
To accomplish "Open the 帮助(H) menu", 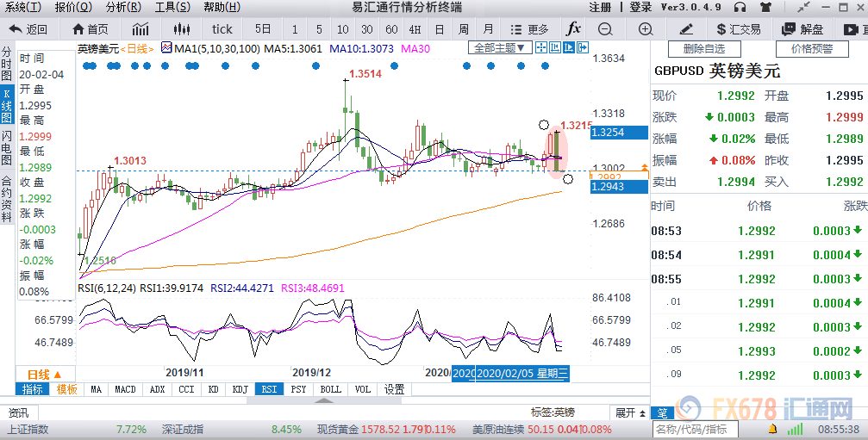I will (222, 7).
